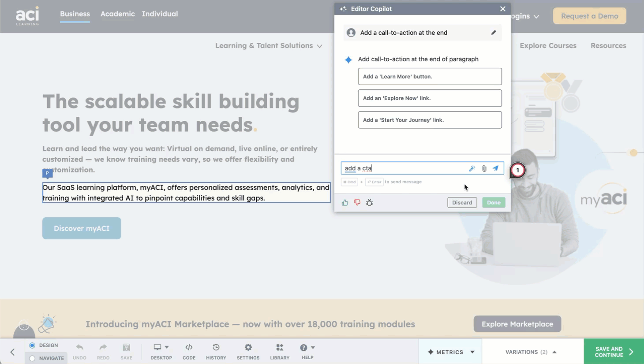Screen dimensions: 644x364
Task: Click Request a Demo button
Action: coord(589,16)
